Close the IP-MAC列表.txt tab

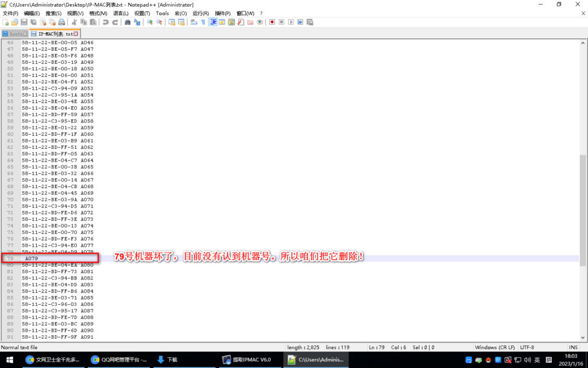[x=76, y=34]
